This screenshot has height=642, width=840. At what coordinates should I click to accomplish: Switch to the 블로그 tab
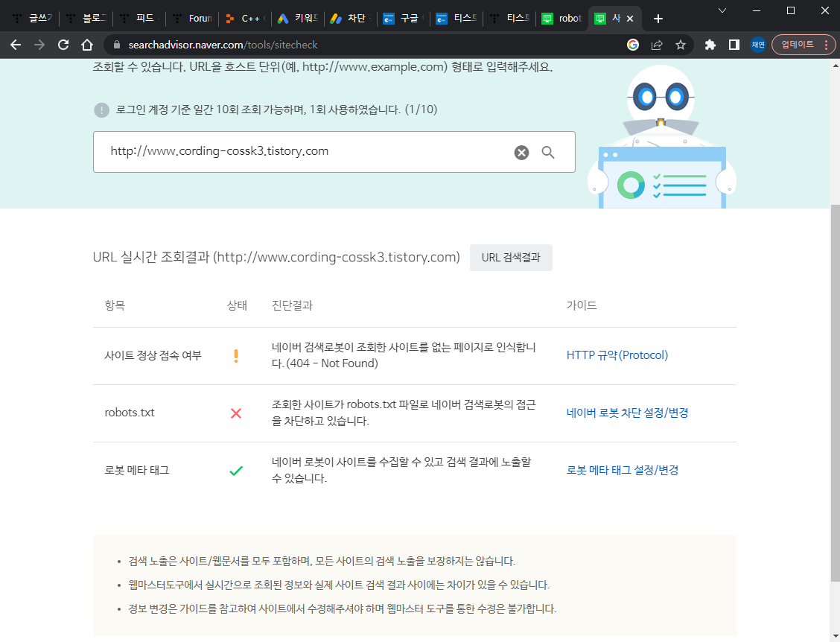pyautogui.click(x=87, y=19)
